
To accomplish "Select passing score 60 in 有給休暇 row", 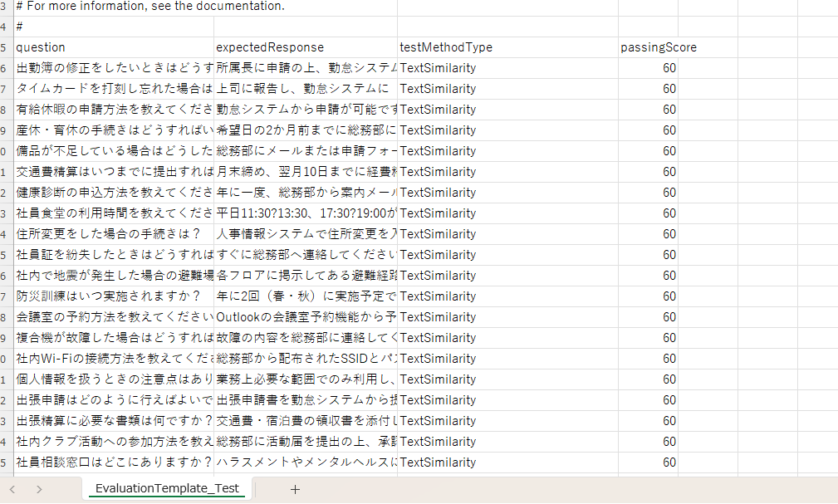I will tap(649, 110).
